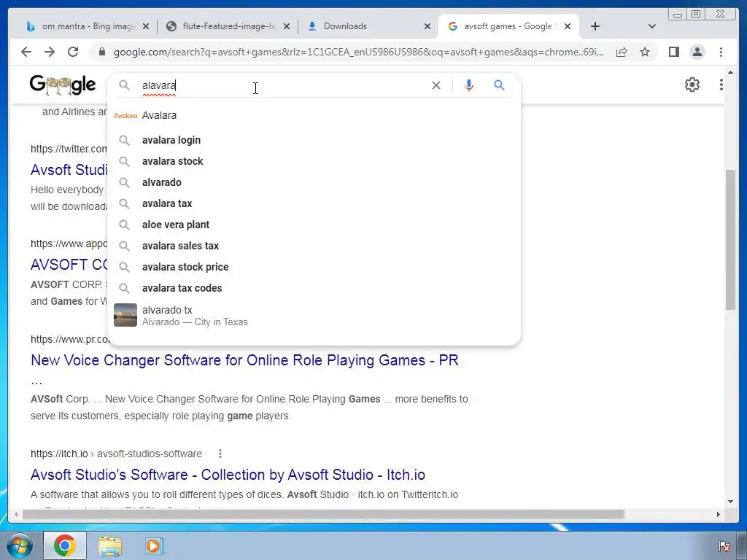Click the vertical page scrollbar thumb
Screen dimensions: 747x560
tap(731, 239)
